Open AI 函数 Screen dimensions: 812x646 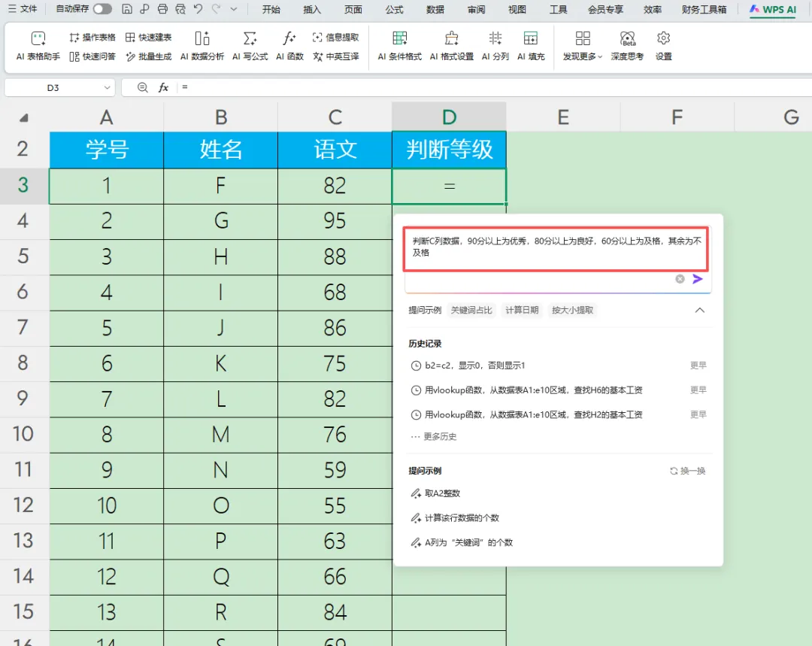click(x=289, y=46)
